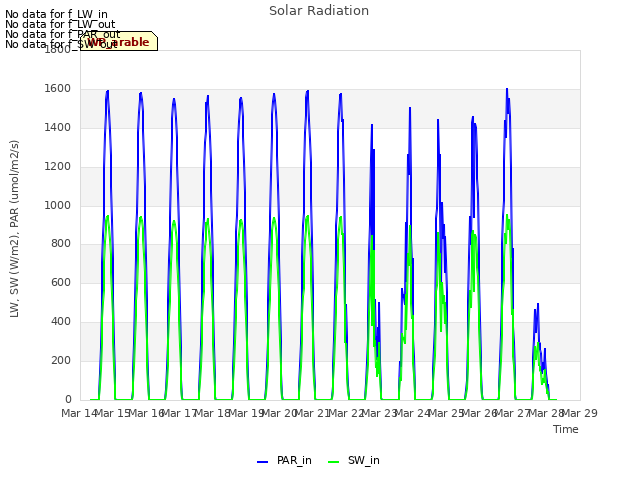Viewport: 640px width, 480px height.
Task: Click the Mar 24 x-axis label
Action: [x=413, y=413]
